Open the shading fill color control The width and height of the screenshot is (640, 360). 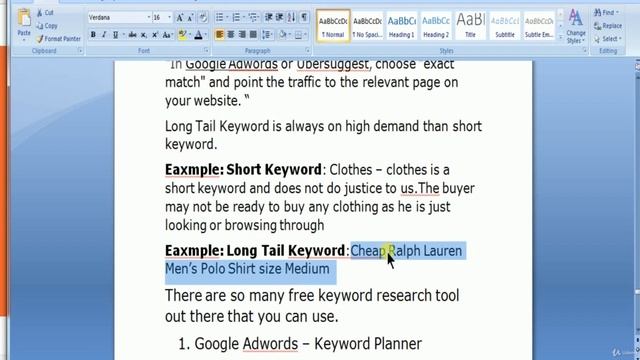[283, 35]
